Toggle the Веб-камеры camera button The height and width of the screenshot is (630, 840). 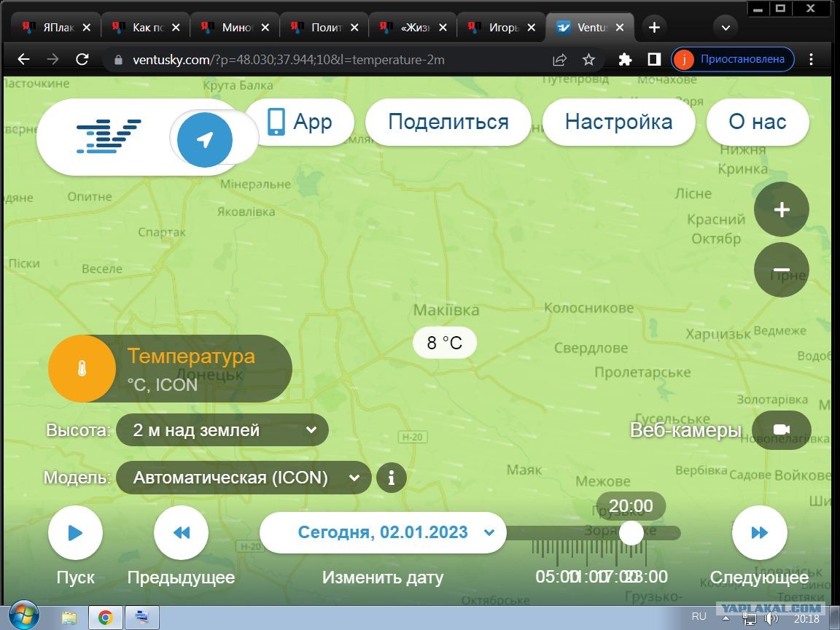coord(782,429)
